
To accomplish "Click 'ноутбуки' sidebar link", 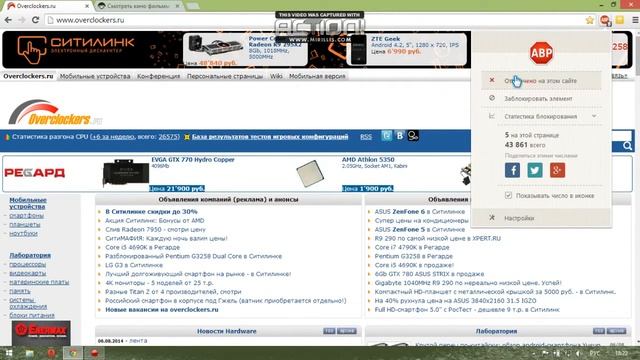I will (x=23, y=233).
